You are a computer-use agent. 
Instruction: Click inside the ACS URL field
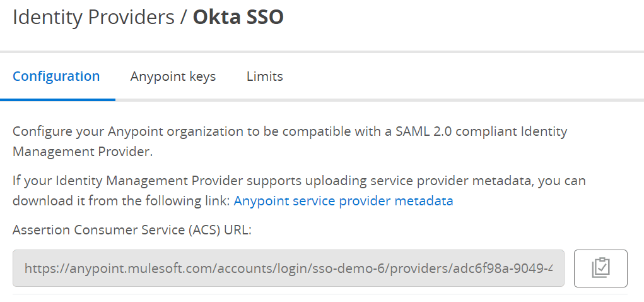click(288, 269)
